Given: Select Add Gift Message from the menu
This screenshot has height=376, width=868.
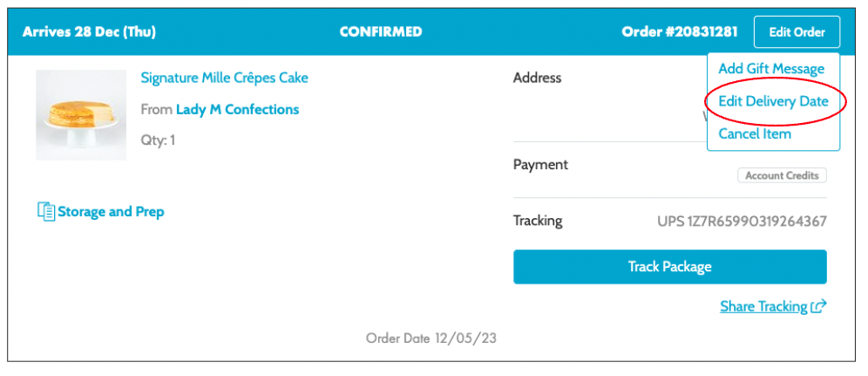Looking at the screenshot, I should coord(771,69).
